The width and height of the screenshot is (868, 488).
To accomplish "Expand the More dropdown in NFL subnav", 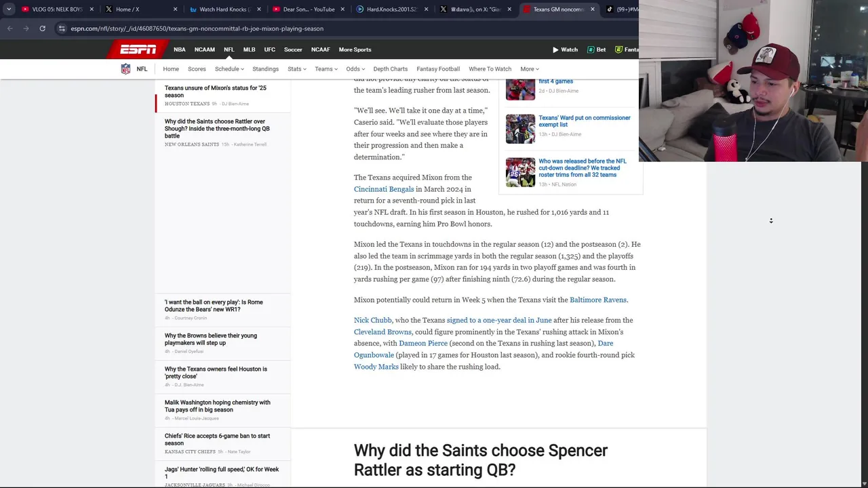I will [530, 69].
